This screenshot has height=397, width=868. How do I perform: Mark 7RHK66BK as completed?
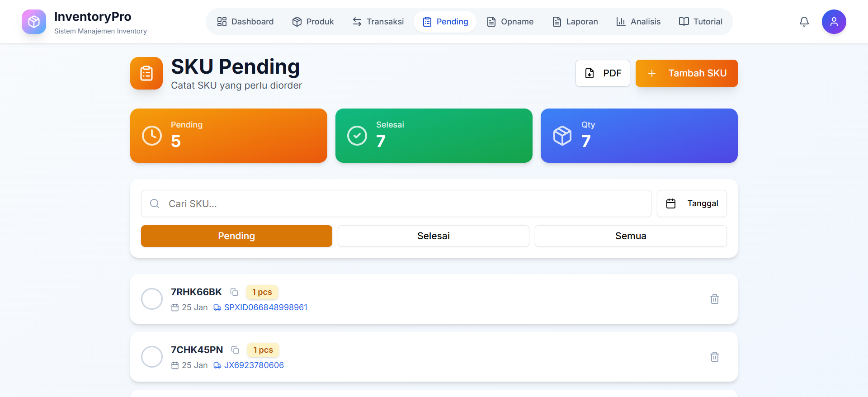[x=152, y=299]
